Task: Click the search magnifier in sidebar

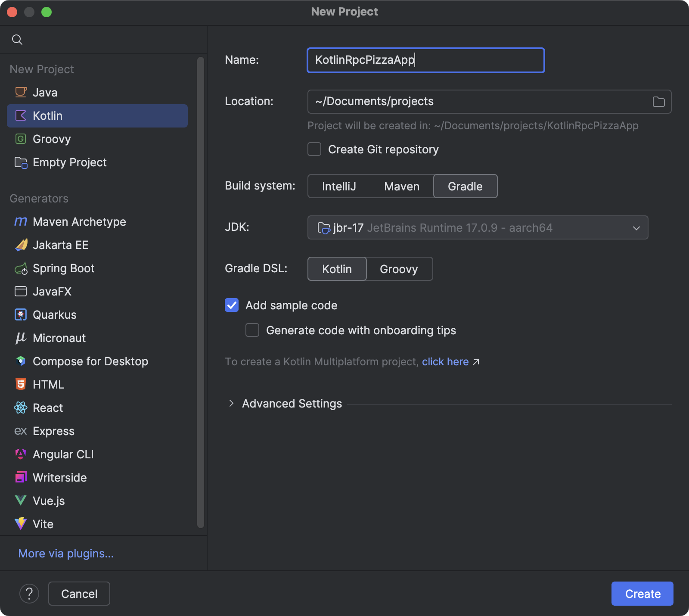Action: 17,39
